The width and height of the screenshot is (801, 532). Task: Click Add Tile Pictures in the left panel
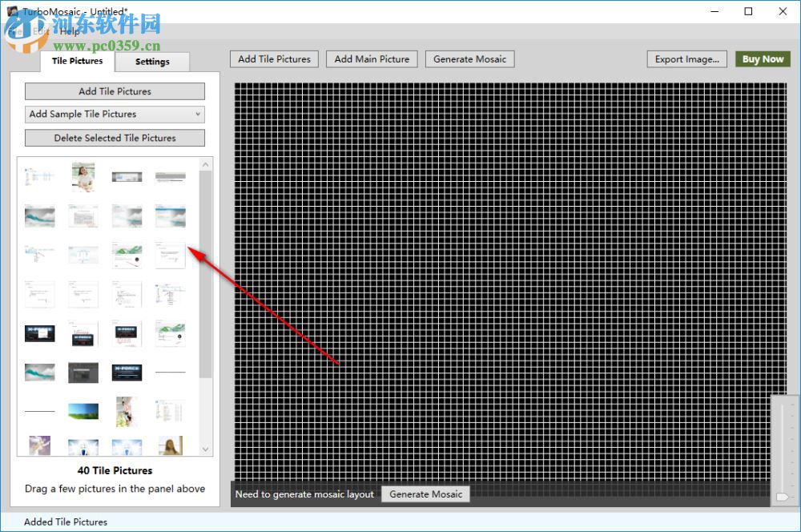pyautogui.click(x=115, y=91)
